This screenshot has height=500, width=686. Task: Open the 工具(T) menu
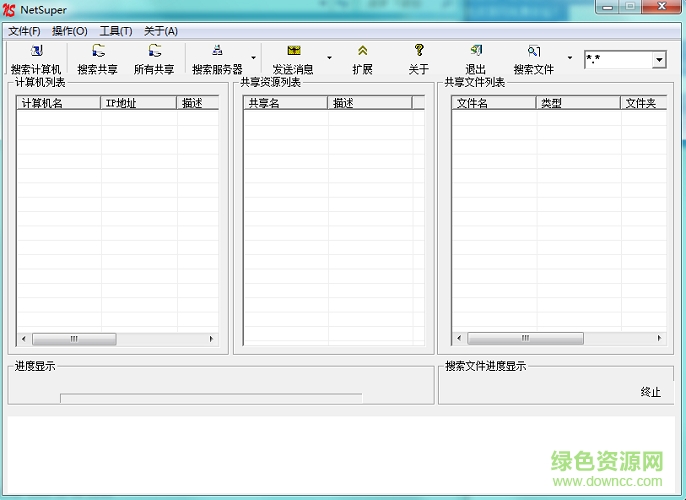click(116, 31)
